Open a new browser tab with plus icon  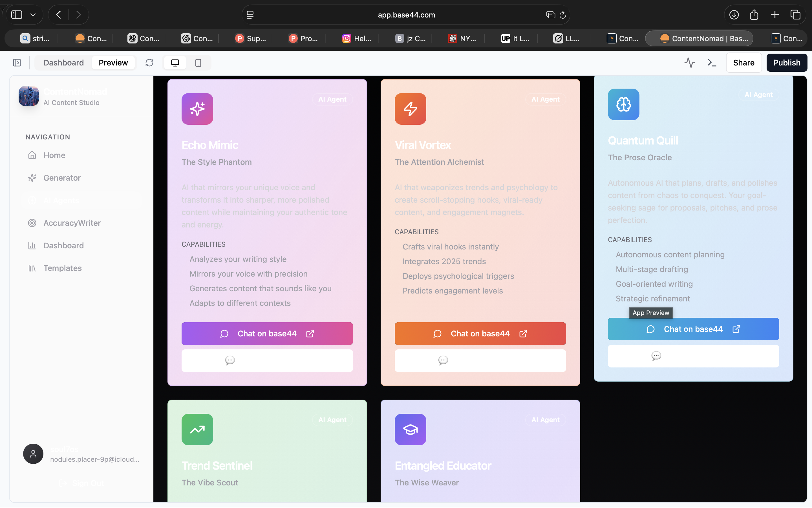pos(775,14)
